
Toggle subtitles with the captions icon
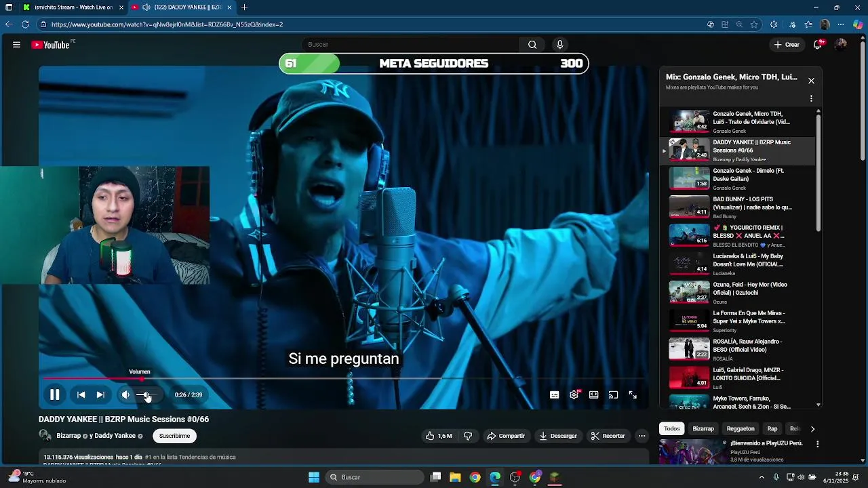pos(554,394)
